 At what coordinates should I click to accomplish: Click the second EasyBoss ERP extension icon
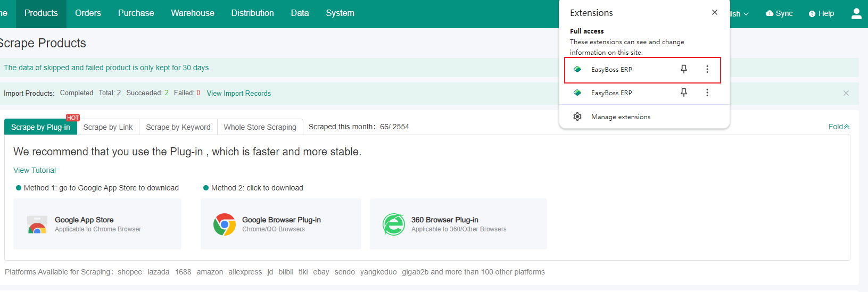click(x=577, y=93)
